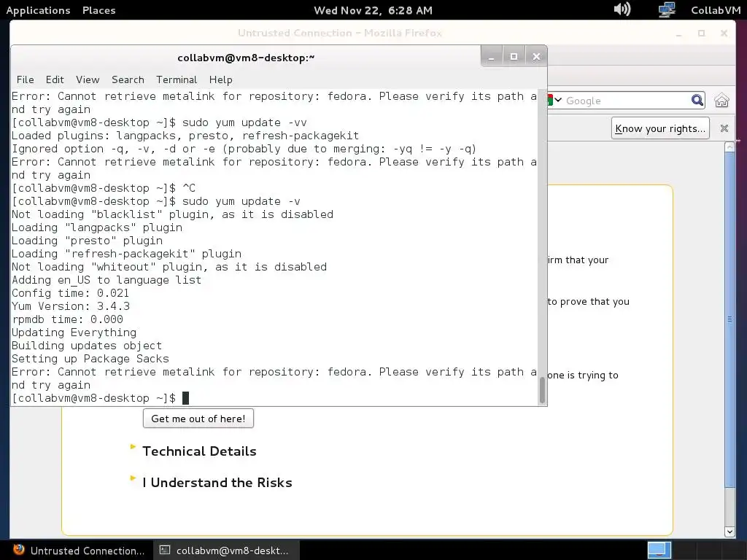
Task: Open the terminal Help menu
Action: 220,79
